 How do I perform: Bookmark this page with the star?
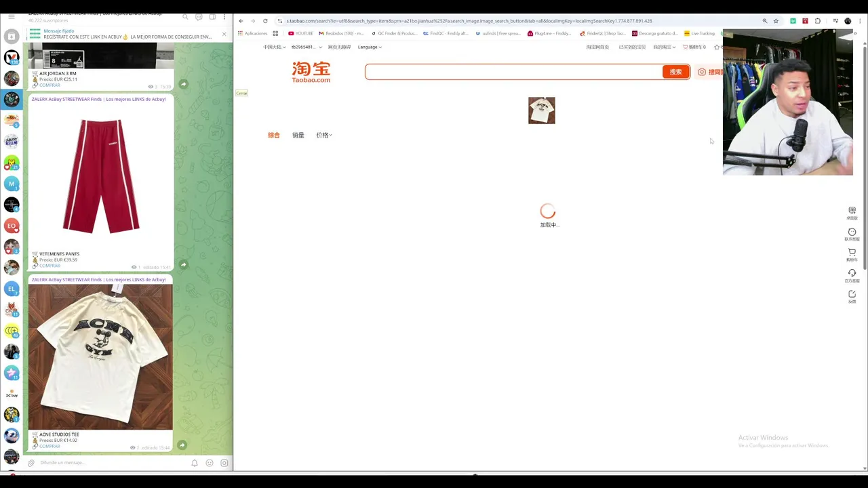776,21
